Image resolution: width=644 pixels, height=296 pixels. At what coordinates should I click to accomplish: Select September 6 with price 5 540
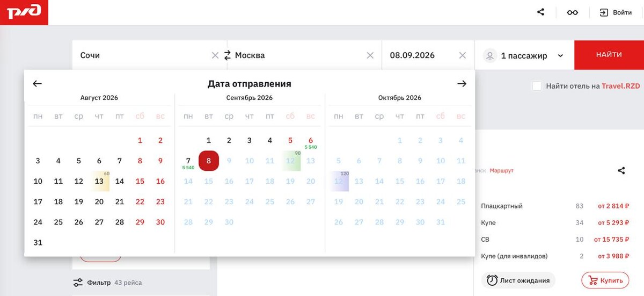[311, 141]
